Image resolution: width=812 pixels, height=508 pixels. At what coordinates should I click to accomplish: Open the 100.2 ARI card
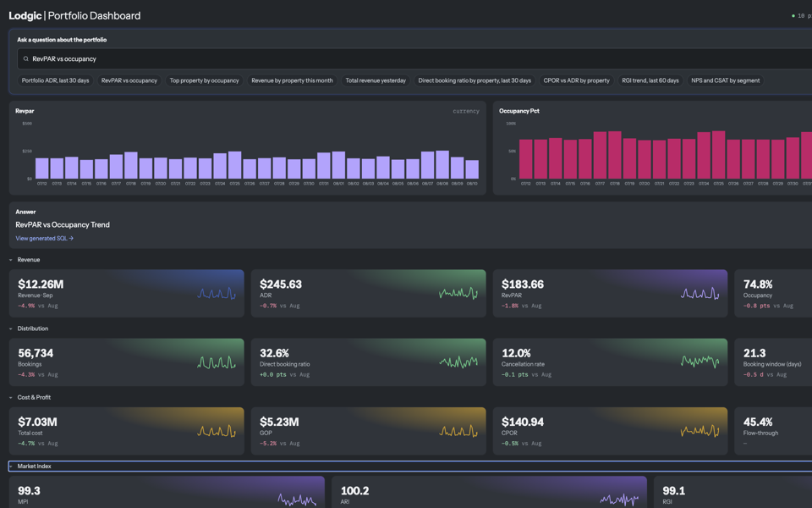coord(489,493)
